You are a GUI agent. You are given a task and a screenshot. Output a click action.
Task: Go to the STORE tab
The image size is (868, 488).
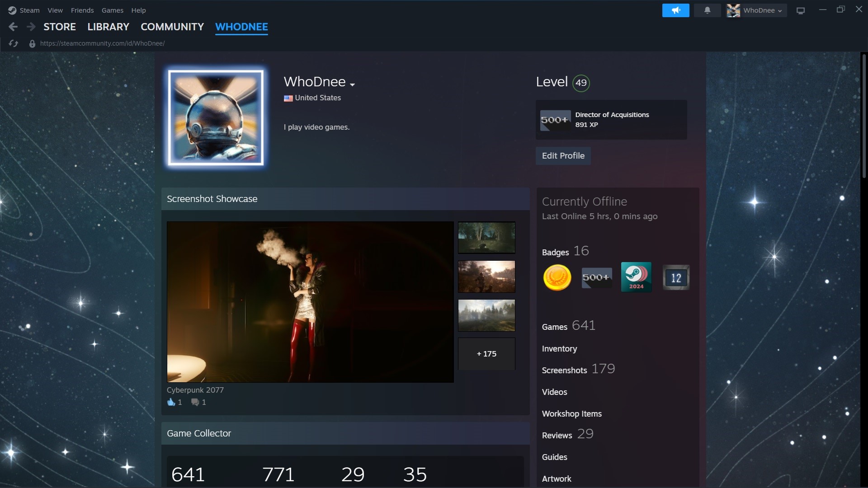(x=60, y=27)
